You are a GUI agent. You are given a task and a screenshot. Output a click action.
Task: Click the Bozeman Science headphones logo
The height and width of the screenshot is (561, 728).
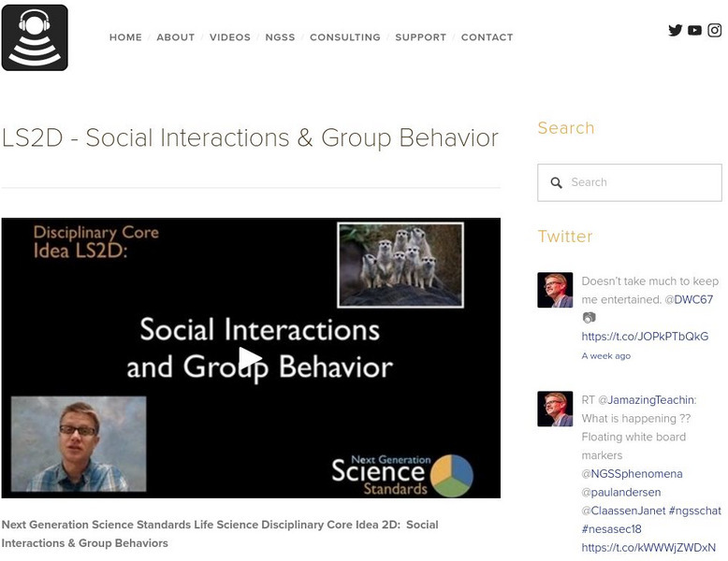[35, 37]
